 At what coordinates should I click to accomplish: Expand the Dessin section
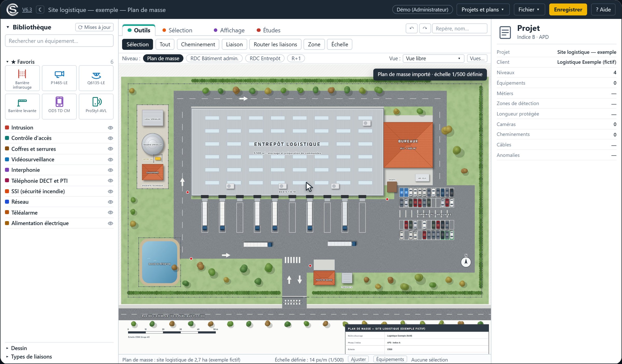(x=7, y=348)
